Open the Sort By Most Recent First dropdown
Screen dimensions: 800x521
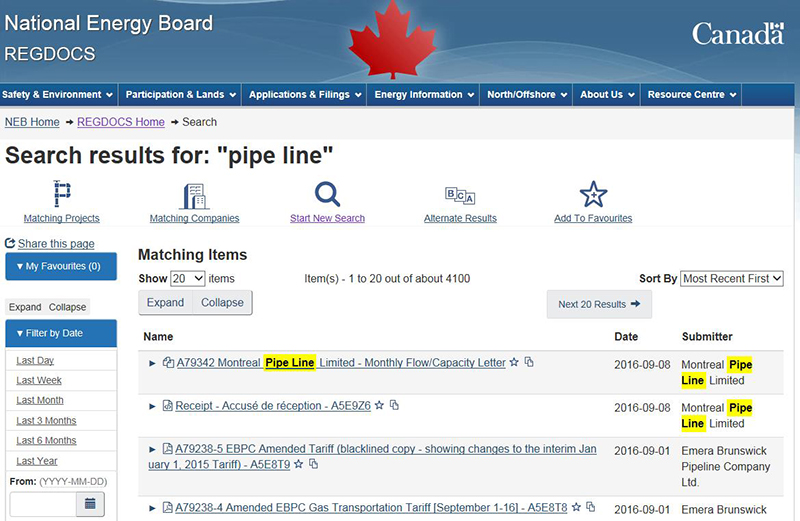pos(732,279)
